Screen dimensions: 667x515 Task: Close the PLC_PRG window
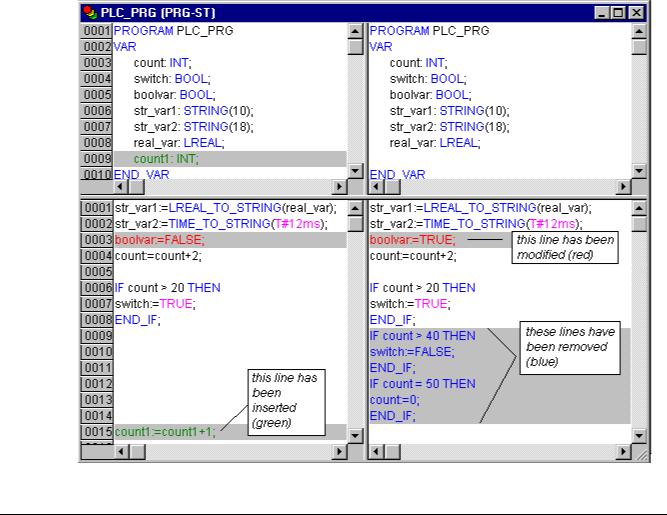[636, 13]
